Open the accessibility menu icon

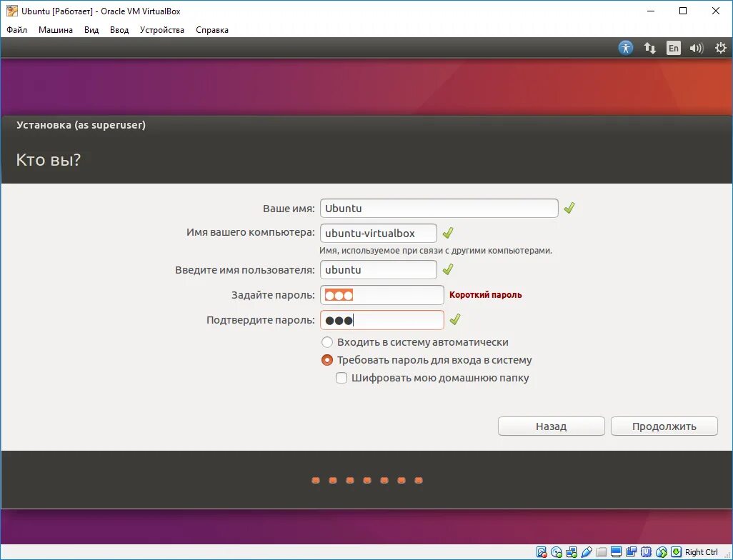626,48
